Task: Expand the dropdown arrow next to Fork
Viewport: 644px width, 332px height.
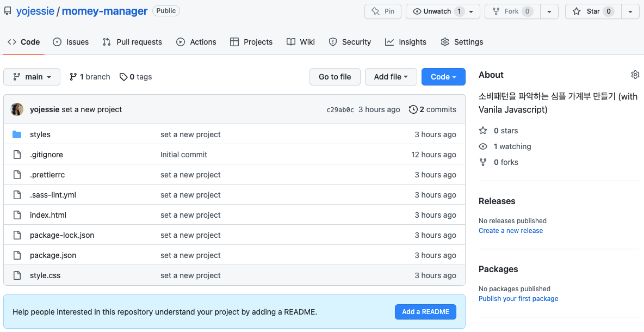Action: point(549,11)
